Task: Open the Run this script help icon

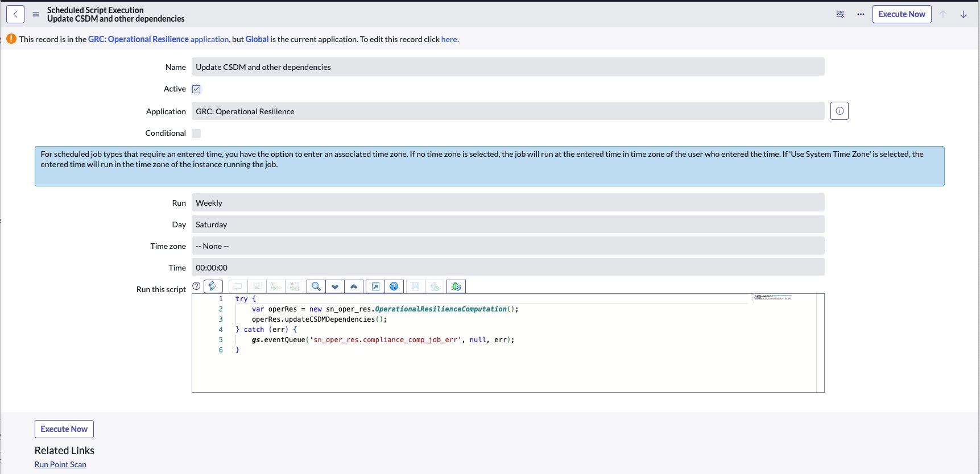Action: point(196,286)
